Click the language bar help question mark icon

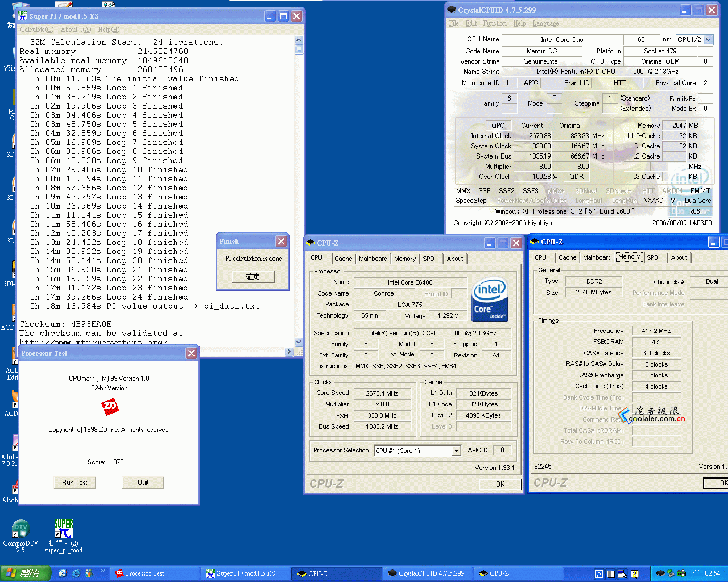coord(634,574)
